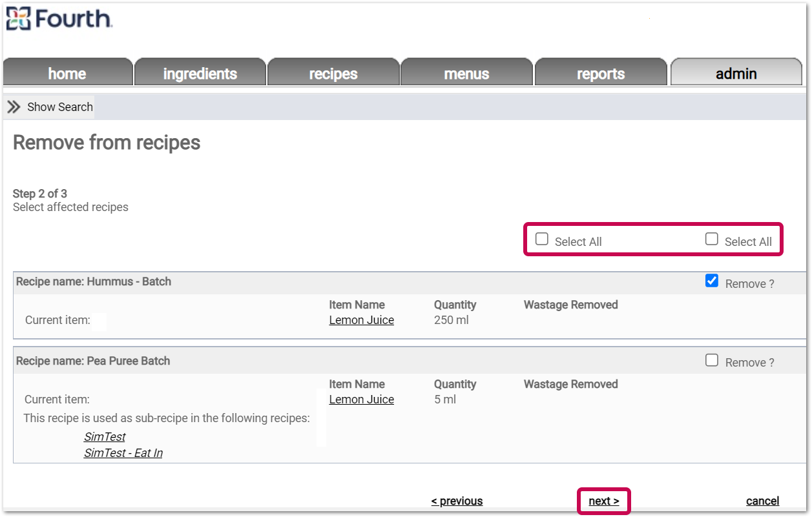Go to the recipes tab

(x=333, y=73)
